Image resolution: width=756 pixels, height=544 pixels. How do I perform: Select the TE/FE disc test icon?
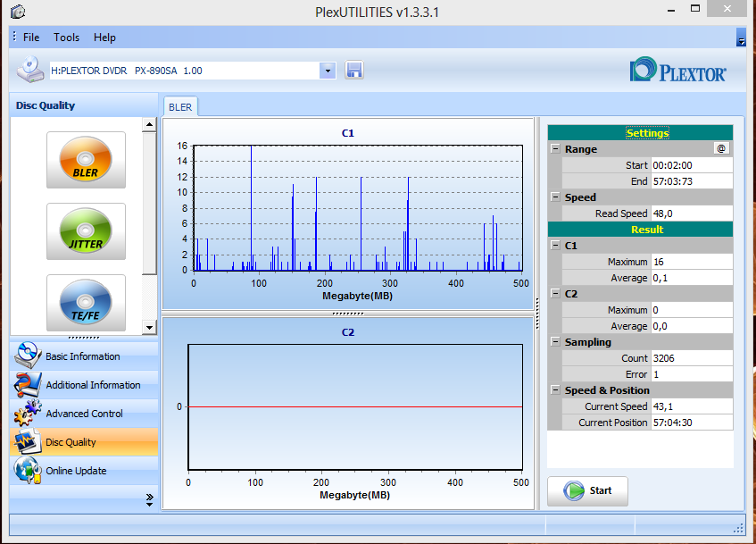[86, 303]
